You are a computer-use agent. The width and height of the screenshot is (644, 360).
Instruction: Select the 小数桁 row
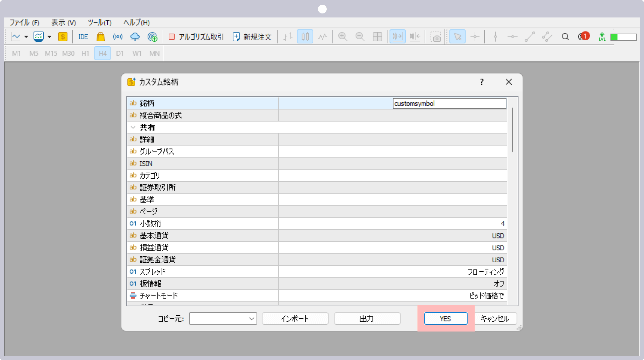[317, 223]
